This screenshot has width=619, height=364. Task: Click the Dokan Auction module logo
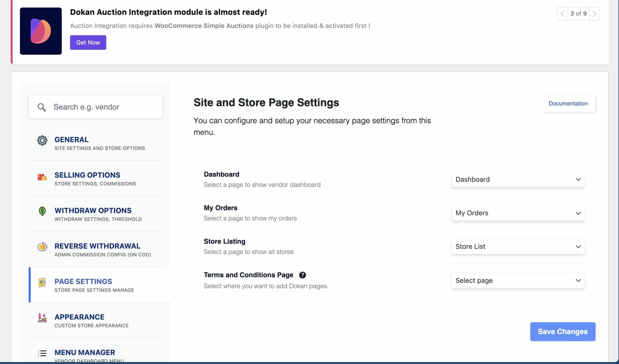tap(41, 31)
